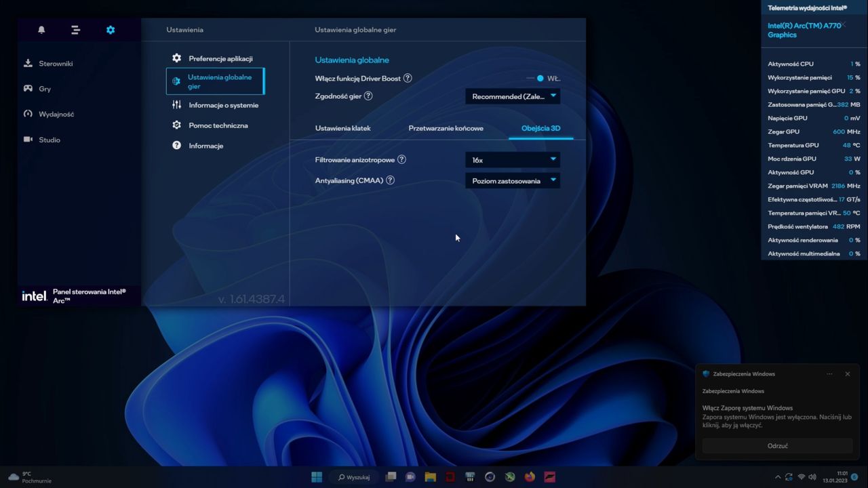Show help for Zgodność gier

tap(368, 96)
